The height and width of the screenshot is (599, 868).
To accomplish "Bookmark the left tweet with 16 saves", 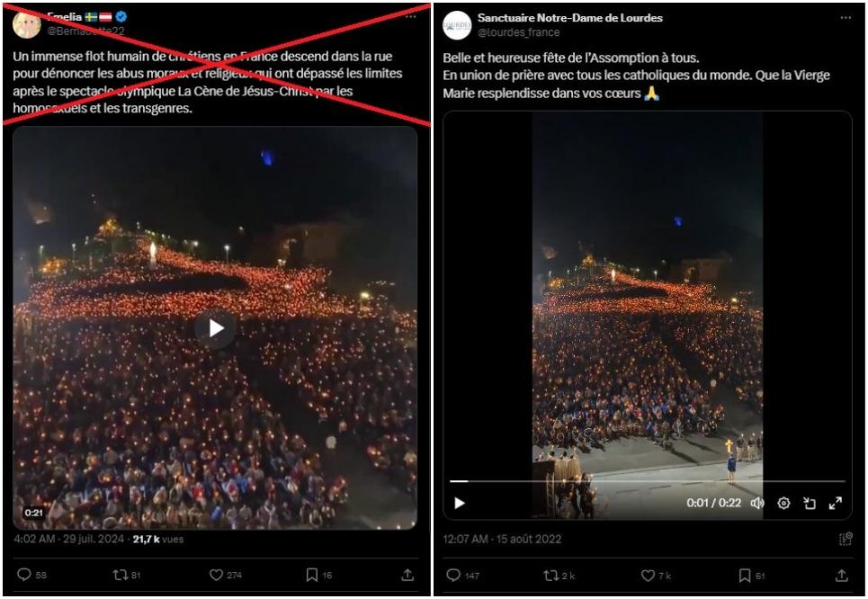I will click(318, 575).
